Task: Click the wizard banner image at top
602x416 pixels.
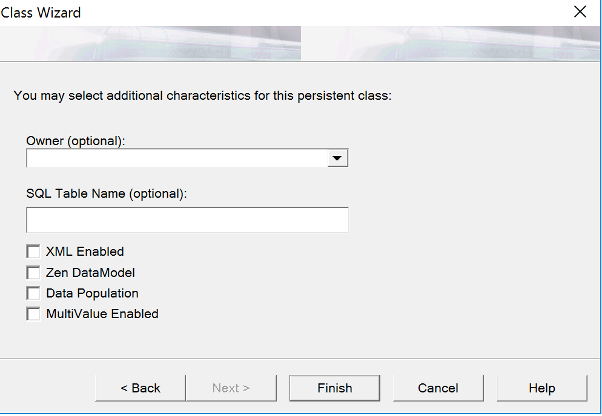Action: [x=300, y=44]
